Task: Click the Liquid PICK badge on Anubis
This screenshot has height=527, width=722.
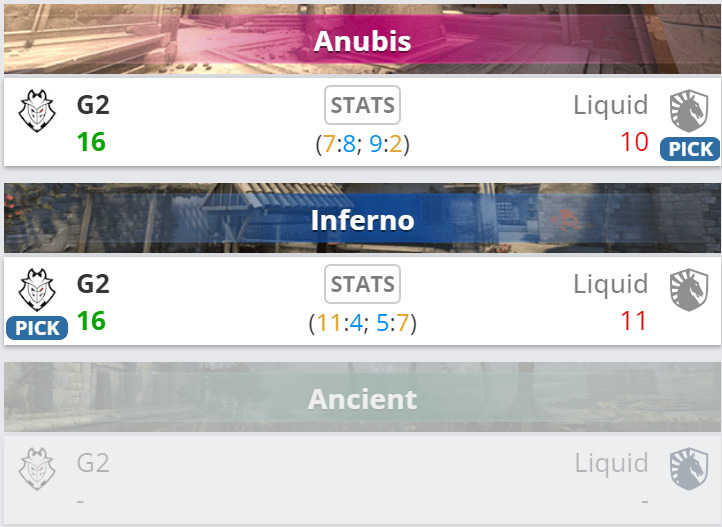Action: (690, 150)
